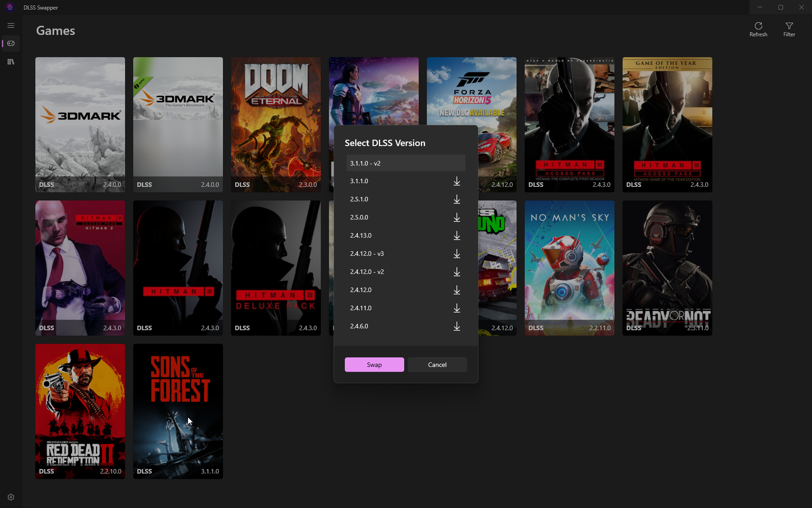Image resolution: width=812 pixels, height=508 pixels.
Task: Open the Settings gear in sidebar
Action: pos(11,497)
